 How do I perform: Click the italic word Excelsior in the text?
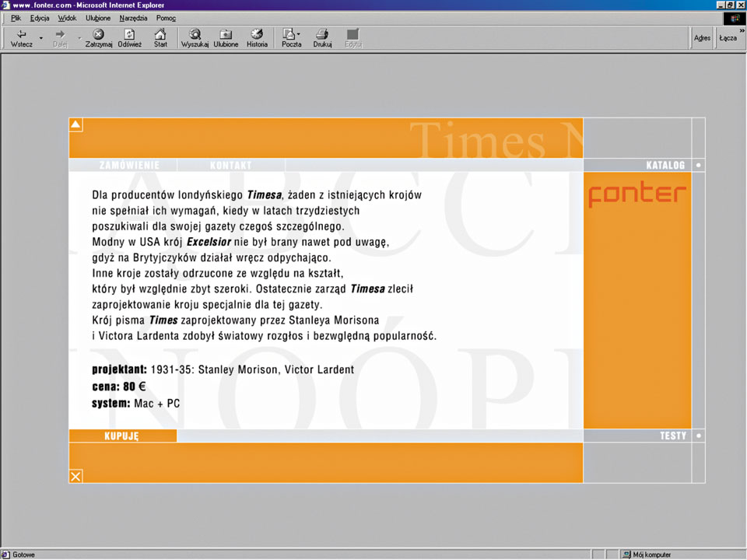[x=209, y=242]
